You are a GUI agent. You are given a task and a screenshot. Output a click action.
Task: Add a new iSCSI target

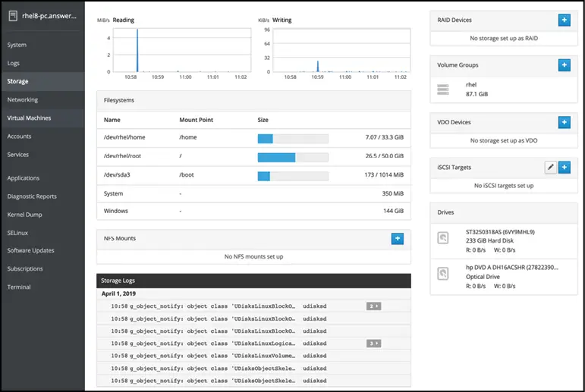[564, 168]
